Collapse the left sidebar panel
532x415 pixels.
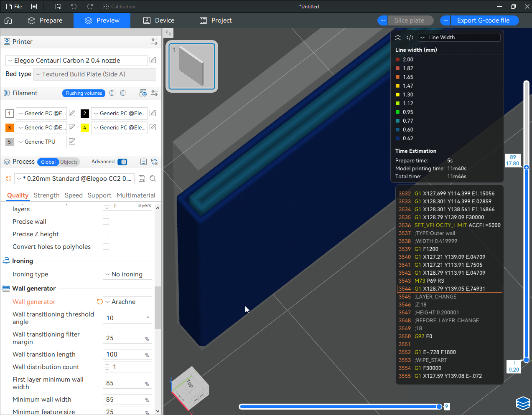(168, 33)
